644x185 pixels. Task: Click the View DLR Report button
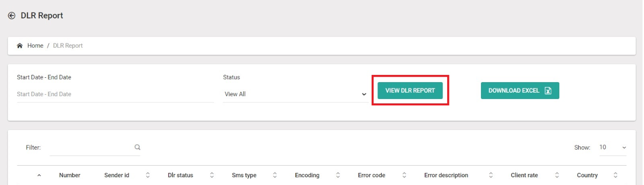[x=410, y=90]
